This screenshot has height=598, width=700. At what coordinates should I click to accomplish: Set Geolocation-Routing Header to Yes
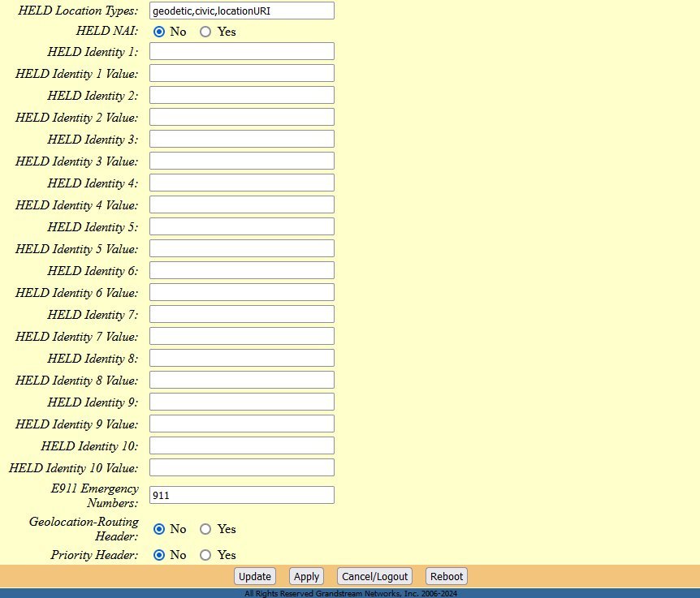point(205,529)
